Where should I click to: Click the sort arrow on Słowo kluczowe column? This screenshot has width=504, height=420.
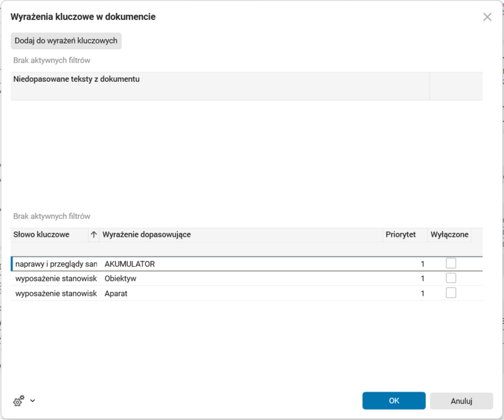tap(92, 235)
